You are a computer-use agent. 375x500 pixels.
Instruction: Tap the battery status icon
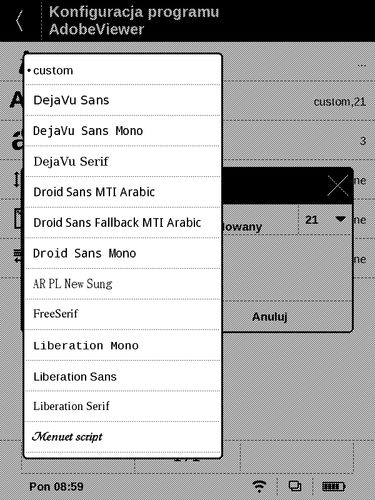(334, 487)
